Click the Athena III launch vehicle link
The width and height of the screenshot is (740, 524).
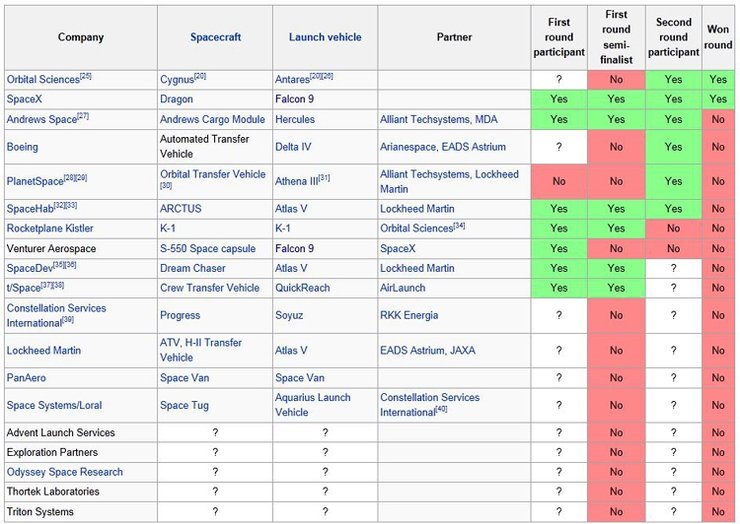coord(296,181)
